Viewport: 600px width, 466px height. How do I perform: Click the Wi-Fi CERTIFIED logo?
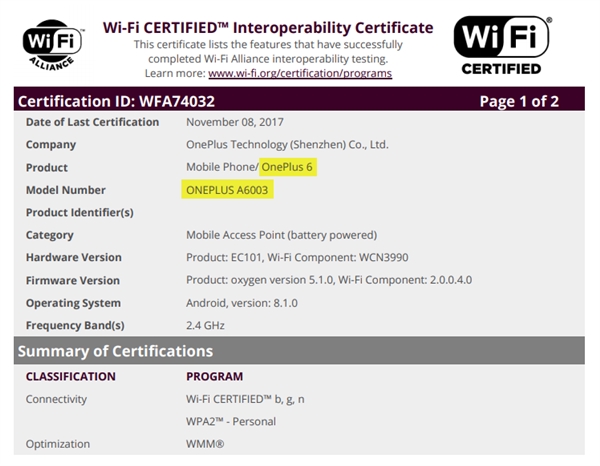pyautogui.click(x=501, y=45)
